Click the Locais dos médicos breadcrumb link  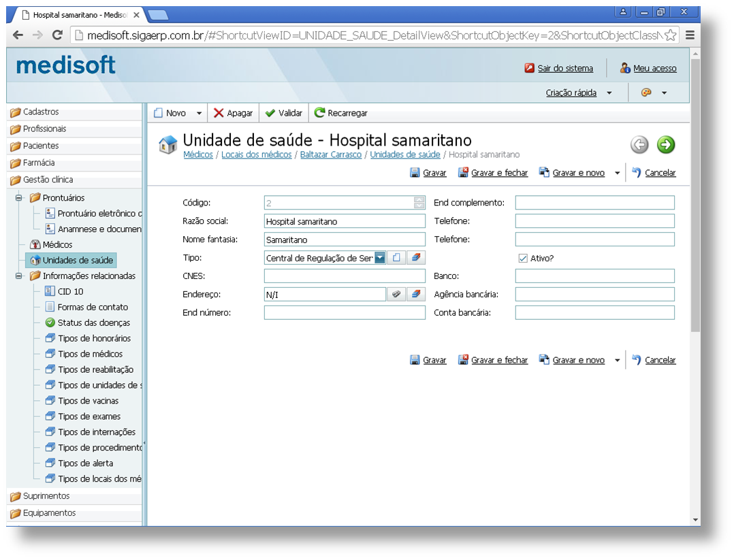[x=257, y=154]
